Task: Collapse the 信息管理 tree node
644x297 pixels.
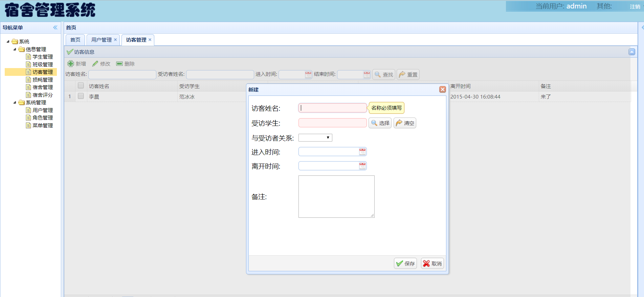Action: click(15, 49)
